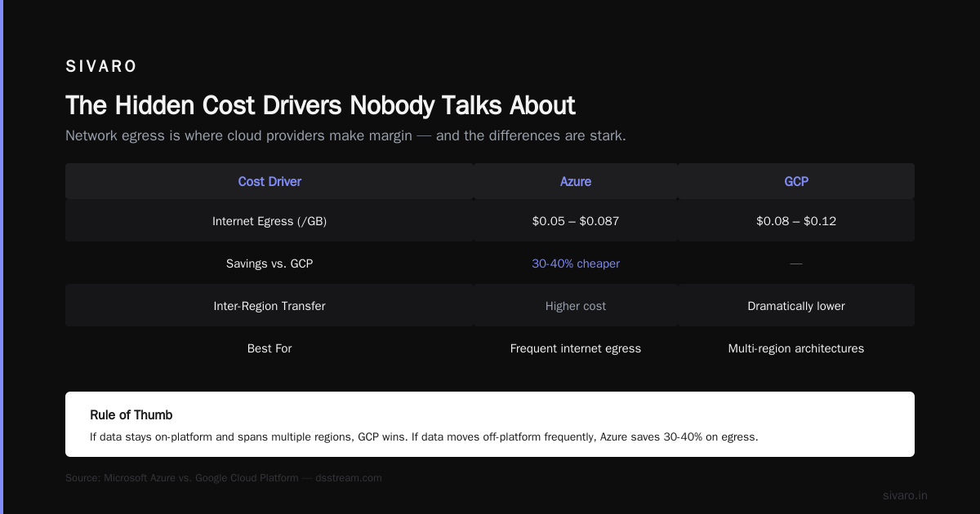Click the 30-40% cheaper highlighted text
Viewport: 980px width, 514px height.
pyautogui.click(x=576, y=264)
